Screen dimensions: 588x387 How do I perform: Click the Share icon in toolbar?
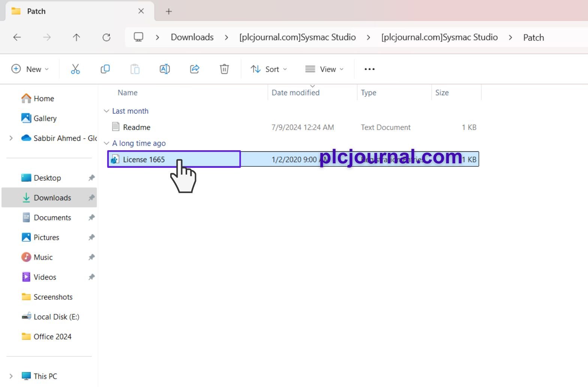[x=195, y=69]
